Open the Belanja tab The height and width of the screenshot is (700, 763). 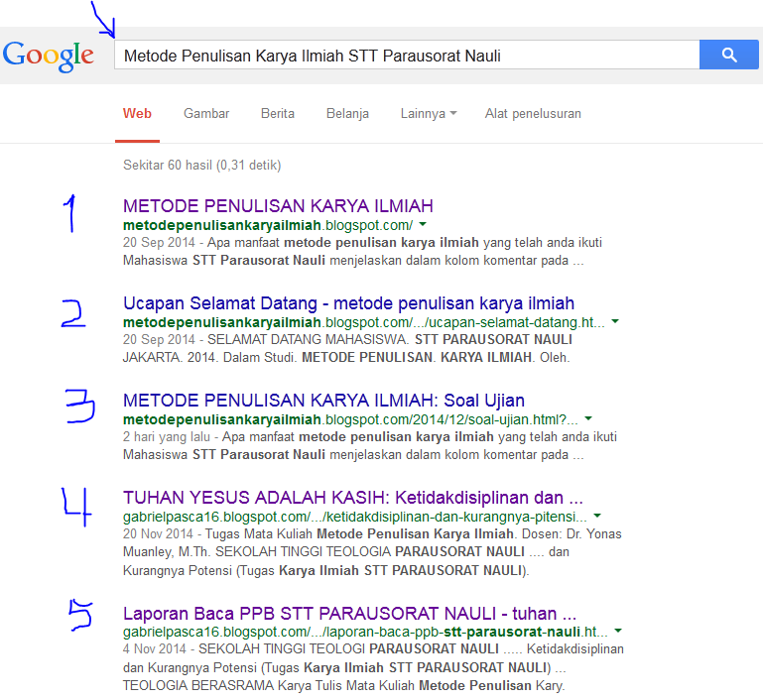tap(347, 114)
